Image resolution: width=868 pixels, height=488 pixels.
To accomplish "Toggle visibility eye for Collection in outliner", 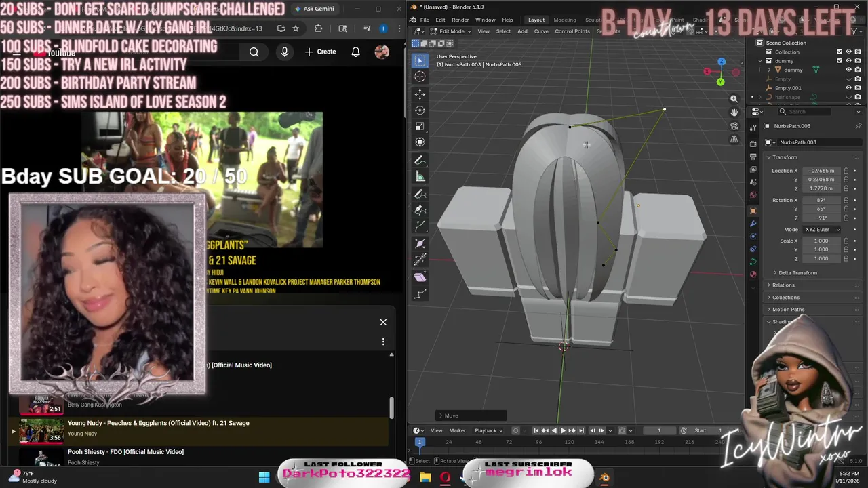I will [x=848, y=52].
